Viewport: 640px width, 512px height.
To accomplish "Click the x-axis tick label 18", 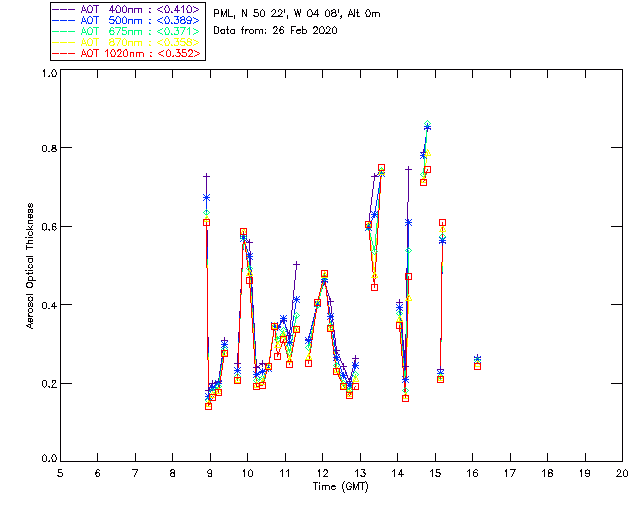I will pyautogui.click(x=547, y=473).
